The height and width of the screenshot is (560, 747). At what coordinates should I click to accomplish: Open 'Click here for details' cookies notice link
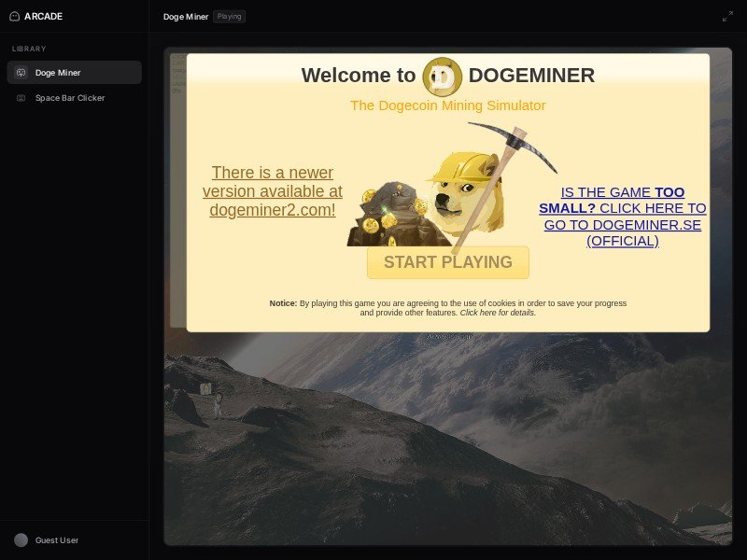click(498, 312)
